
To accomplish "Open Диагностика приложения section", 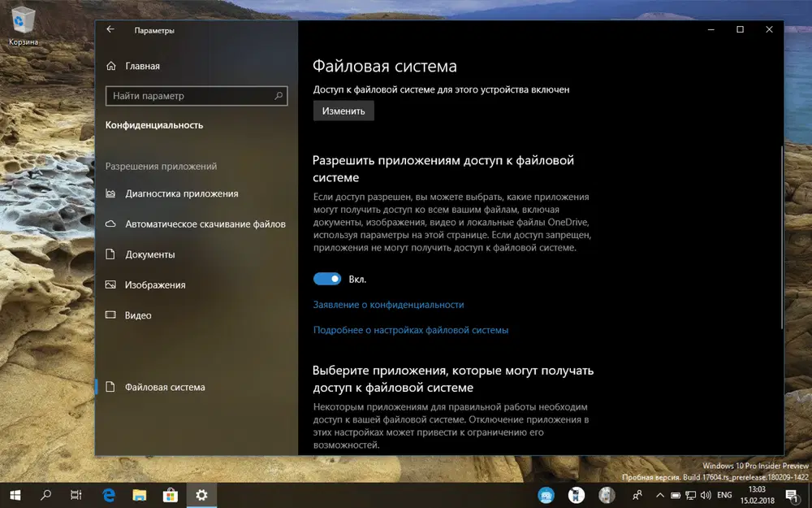I will [172, 193].
